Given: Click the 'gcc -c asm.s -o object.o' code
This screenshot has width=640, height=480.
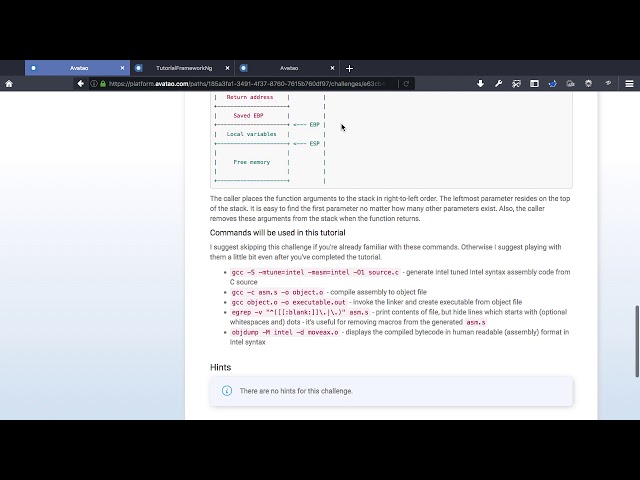Looking at the screenshot, I should coord(278,292).
